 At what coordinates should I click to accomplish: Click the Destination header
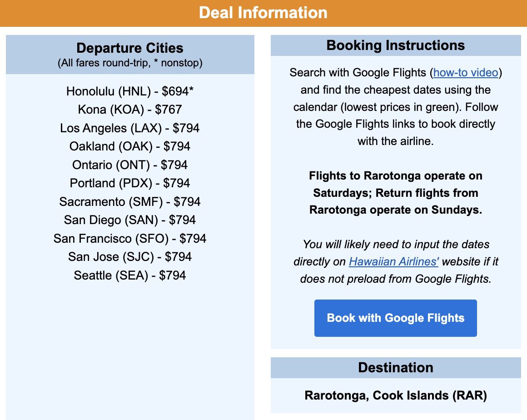395,367
